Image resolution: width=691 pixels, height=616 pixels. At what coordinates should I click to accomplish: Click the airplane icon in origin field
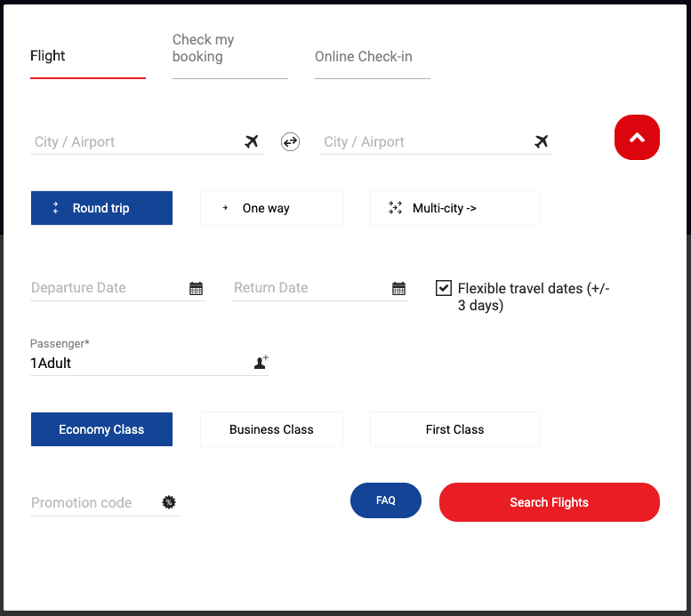coord(252,141)
